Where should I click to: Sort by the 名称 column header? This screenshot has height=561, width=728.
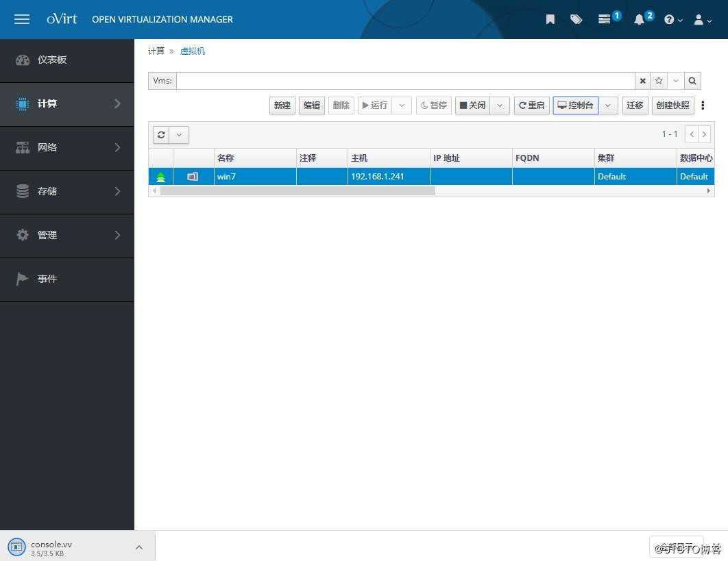(255, 158)
